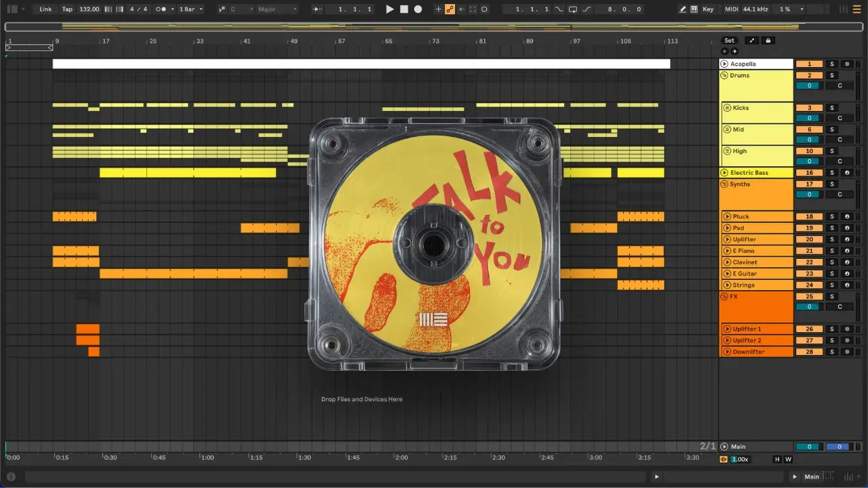Open the Major scale dropdown

277,9
